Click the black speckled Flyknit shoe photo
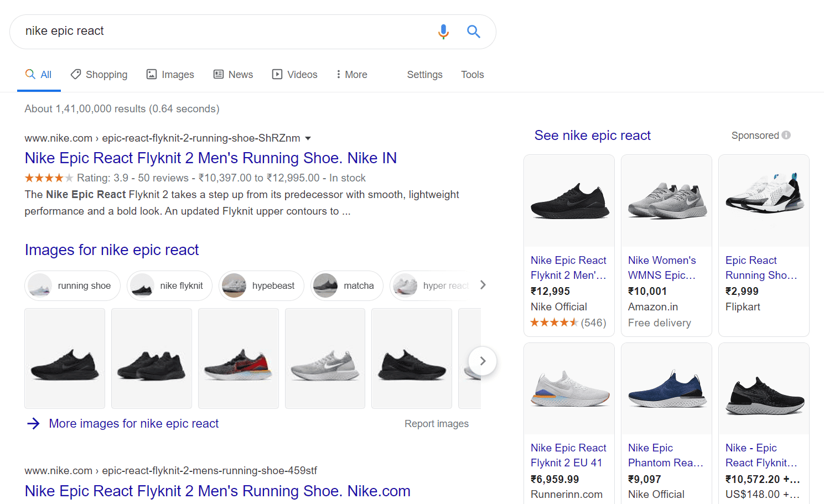This screenshot has height=504, width=824. coord(764,388)
